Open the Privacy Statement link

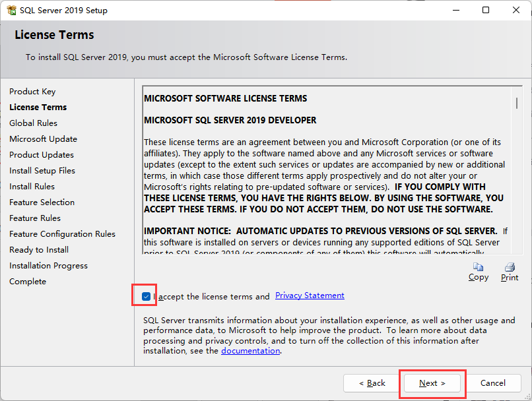(x=310, y=295)
